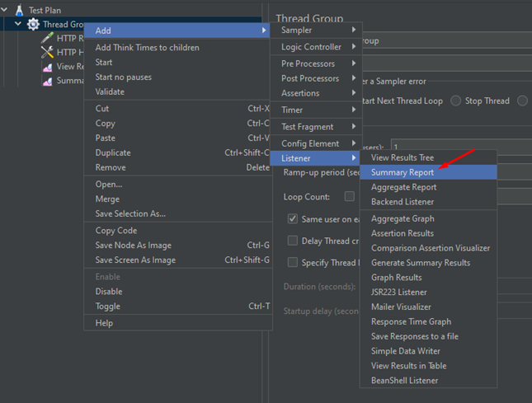Choose Summary Report from Listener submenu

pos(403,172)
